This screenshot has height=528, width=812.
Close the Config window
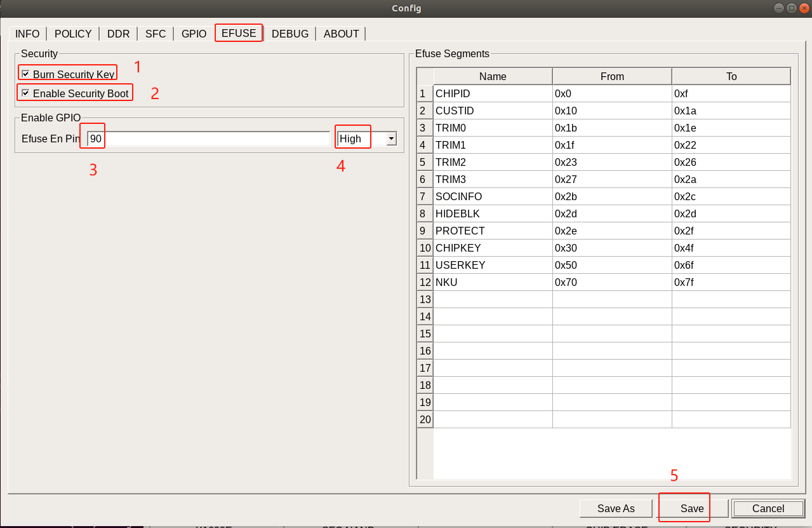[804, 8]
